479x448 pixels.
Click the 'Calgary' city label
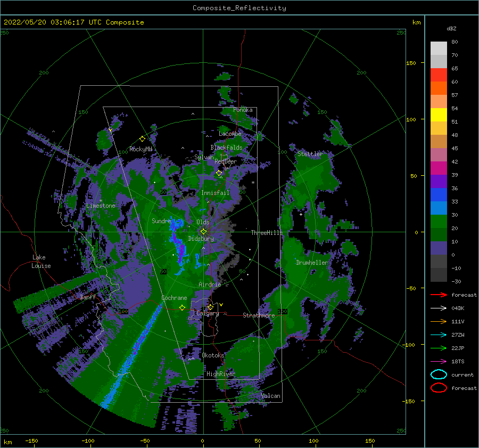tap(208, 313)
